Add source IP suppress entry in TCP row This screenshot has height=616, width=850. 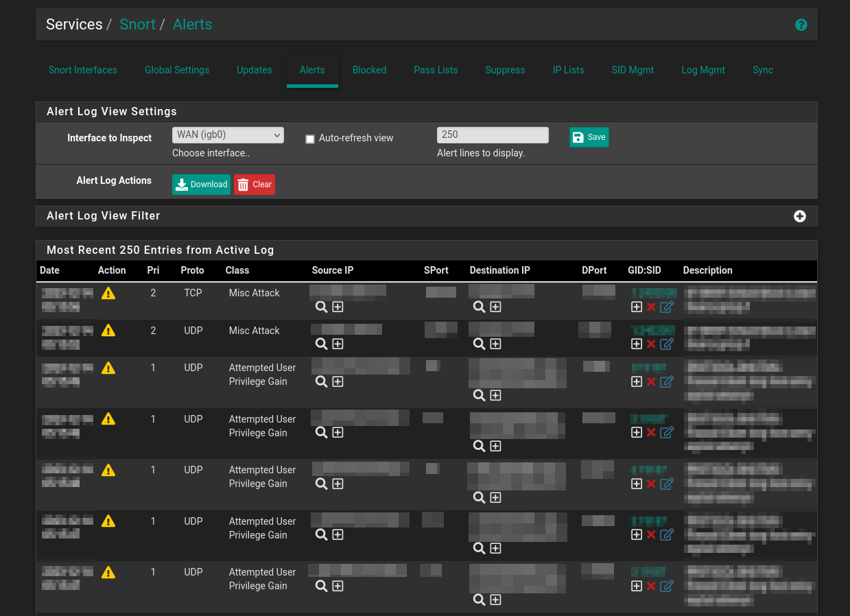coord(338,307)
